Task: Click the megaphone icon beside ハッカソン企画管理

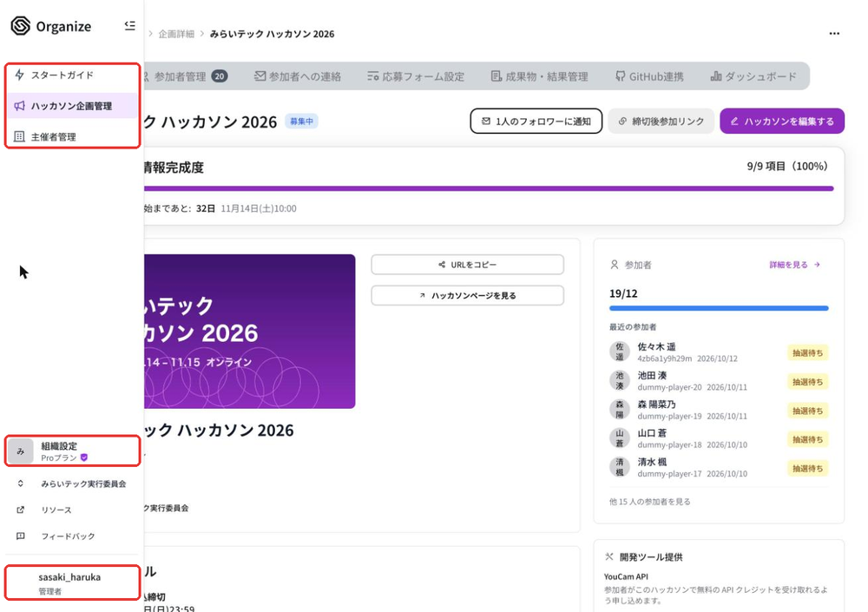Action: [x=19, y=106]
